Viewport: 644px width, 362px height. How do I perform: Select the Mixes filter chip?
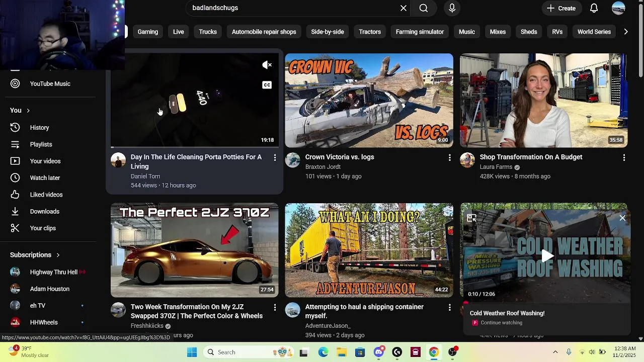(498, 32)
